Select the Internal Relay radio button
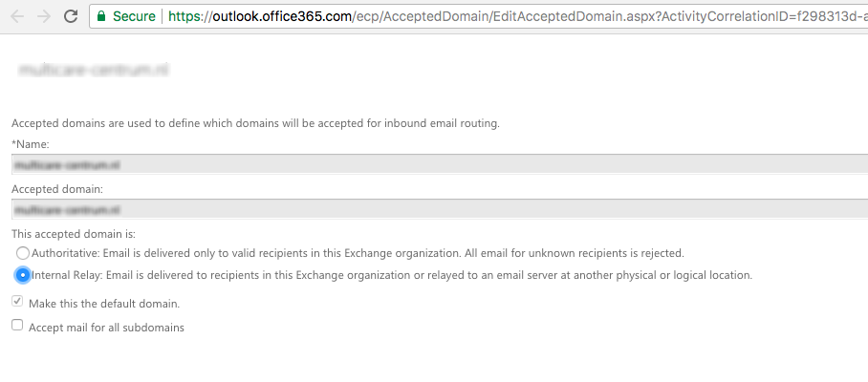The height and width of the screenshot is (382, 868). [23, 275]
